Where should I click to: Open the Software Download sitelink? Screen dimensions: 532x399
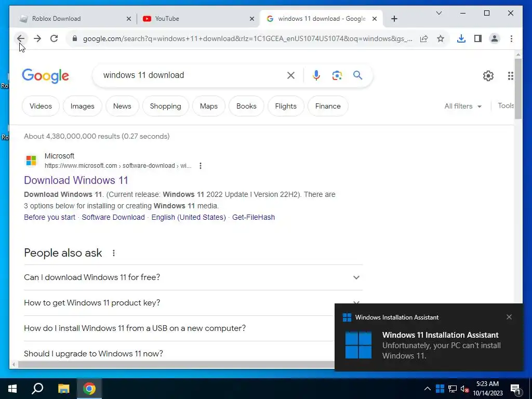113,218
